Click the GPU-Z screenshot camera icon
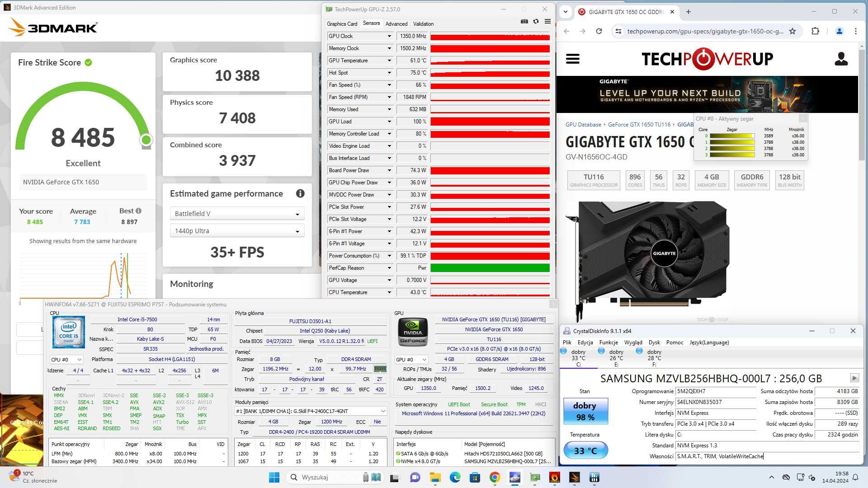This screenshot has height=488, width=868. pos(524,21)
